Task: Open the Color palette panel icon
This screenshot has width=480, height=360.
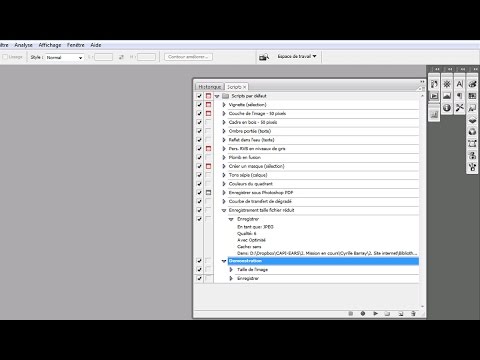Action: click(472, 84)
